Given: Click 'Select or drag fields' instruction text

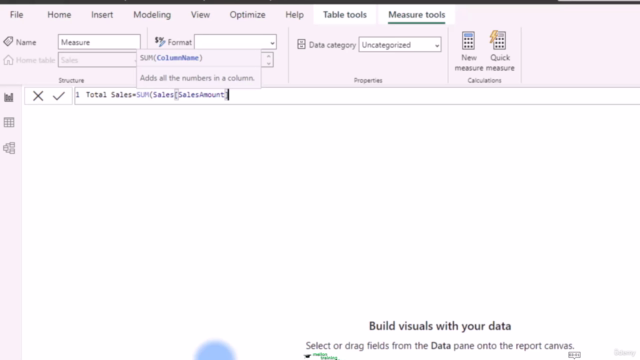Looking at the screenshot, I should click(440, 346).
